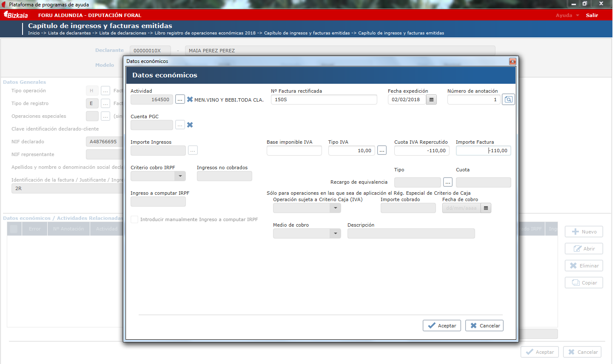Image resolution: width=615 pixels, height=364 pixels.
Task: Click bottom Cancelar button in the background window
Action: [582, 352]
